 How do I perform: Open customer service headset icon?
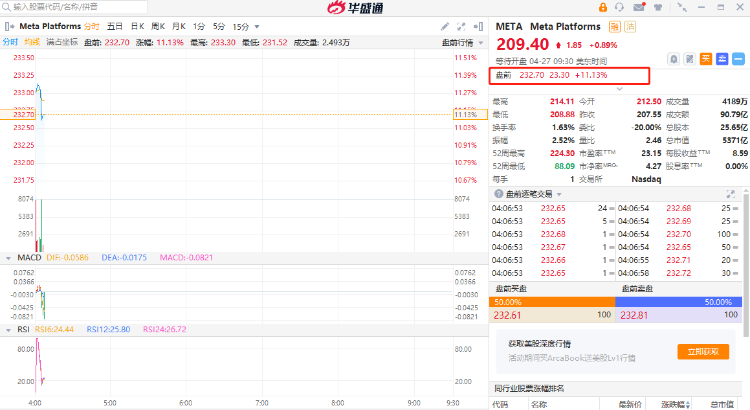tap(619, 7)
